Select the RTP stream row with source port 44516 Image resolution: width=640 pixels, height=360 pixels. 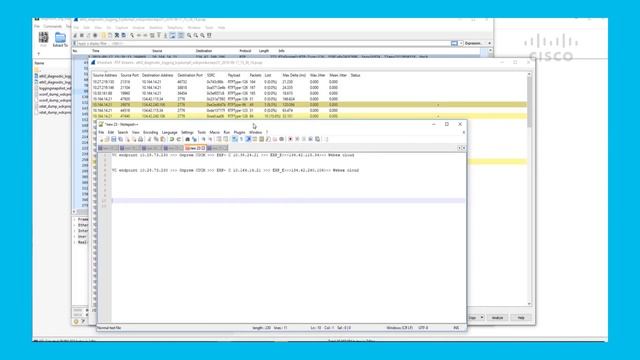click(x=309, y=111)
